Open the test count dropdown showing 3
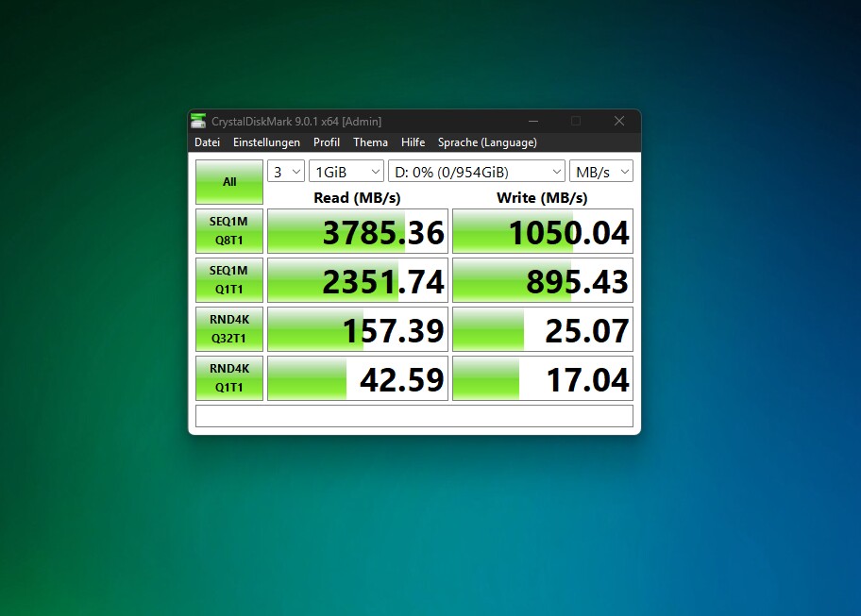Viewport: 861px width, 616px height. coord(285,171)
